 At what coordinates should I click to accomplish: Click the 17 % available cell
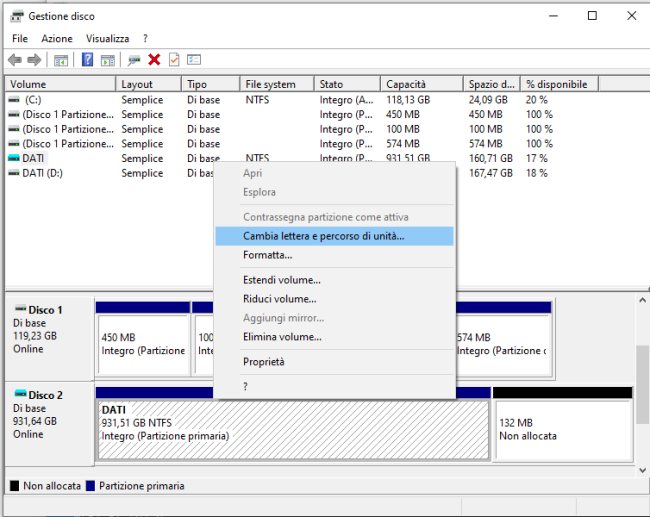click(x=537, y=158)
